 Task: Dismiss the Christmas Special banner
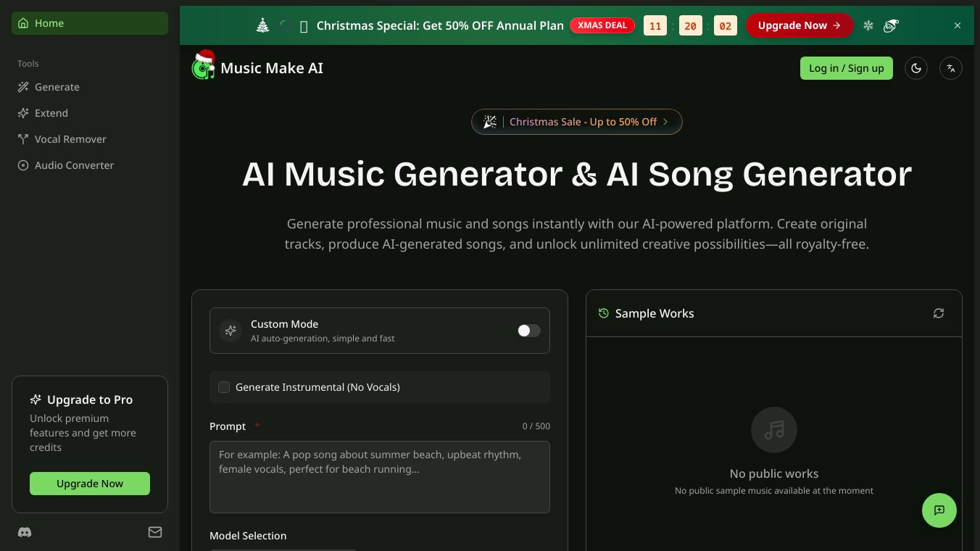point(958,25)
